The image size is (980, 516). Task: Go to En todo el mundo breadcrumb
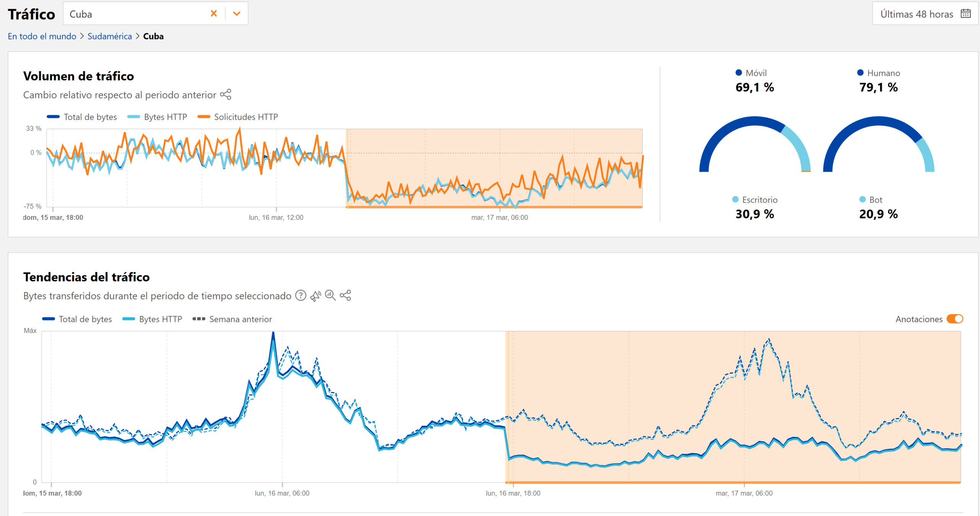coord(42,36)
